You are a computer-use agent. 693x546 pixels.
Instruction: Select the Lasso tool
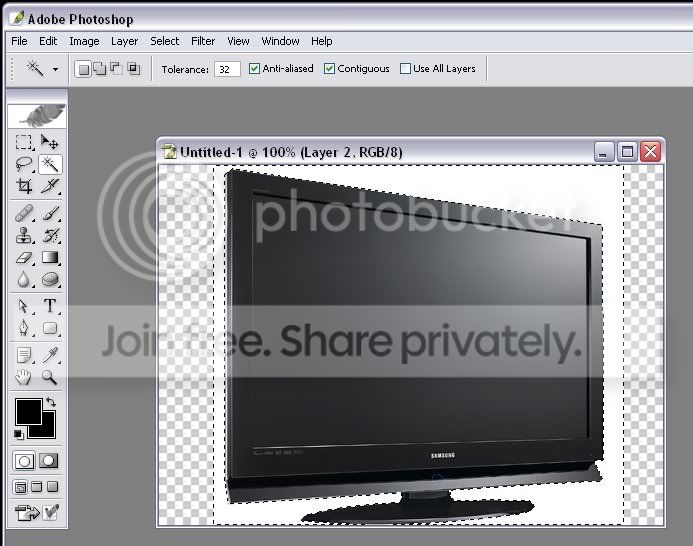point(23,164)
